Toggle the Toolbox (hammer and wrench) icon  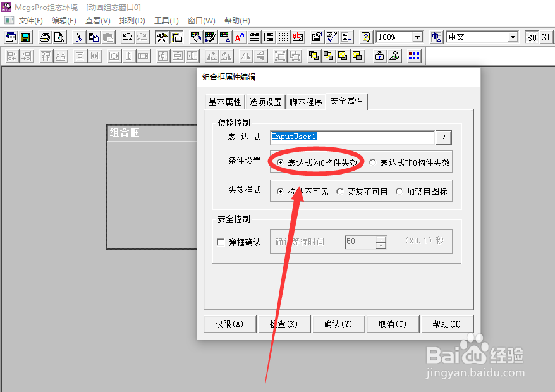point(162,37)
